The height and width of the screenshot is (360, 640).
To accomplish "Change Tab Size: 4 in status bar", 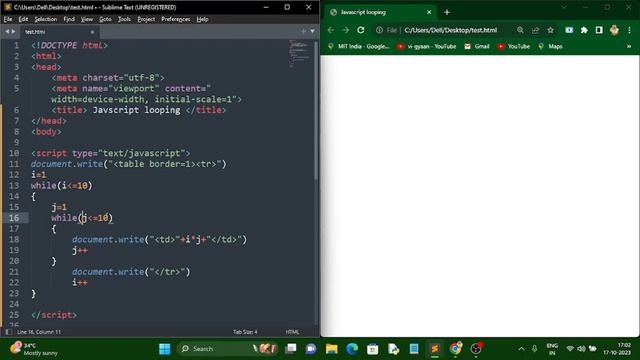I will click(245, 332).
